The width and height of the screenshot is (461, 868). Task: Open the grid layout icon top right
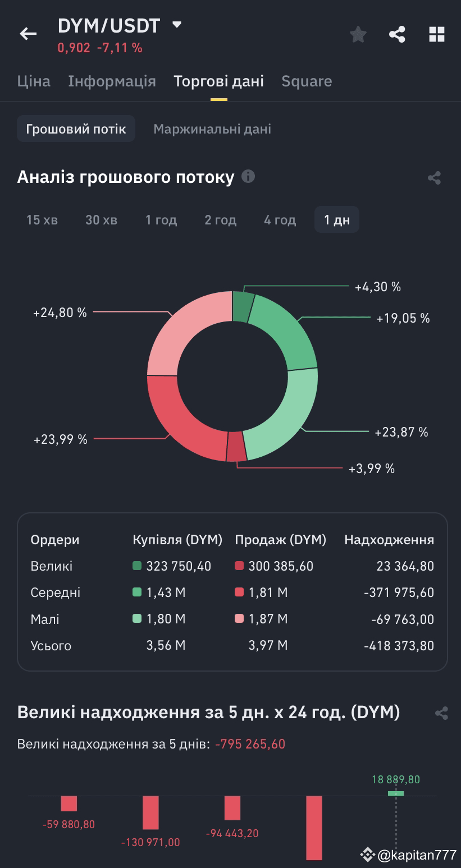[x=436, y=34]
